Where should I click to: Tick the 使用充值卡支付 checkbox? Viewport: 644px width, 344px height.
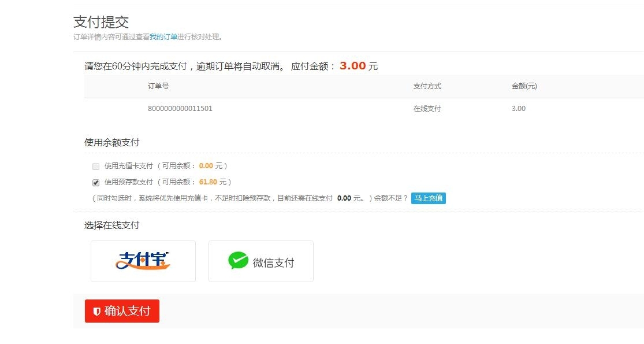tap(96, 167)
